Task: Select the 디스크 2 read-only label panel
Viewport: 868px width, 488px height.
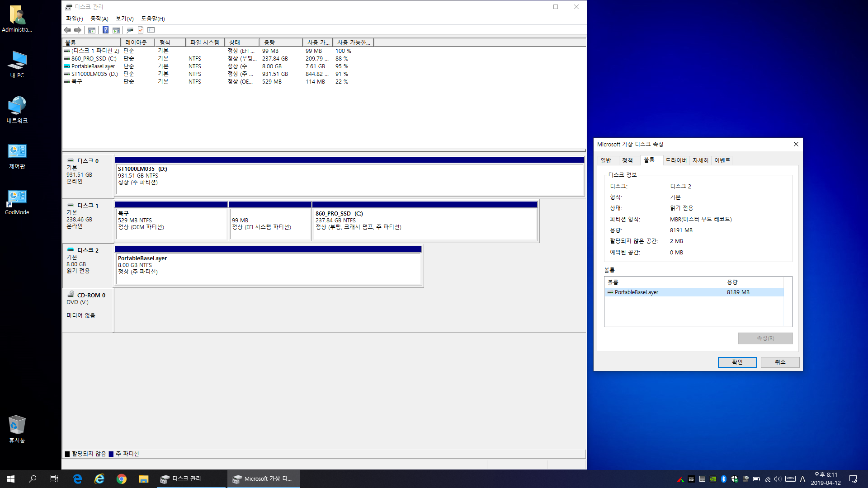Action: [88, 266]
